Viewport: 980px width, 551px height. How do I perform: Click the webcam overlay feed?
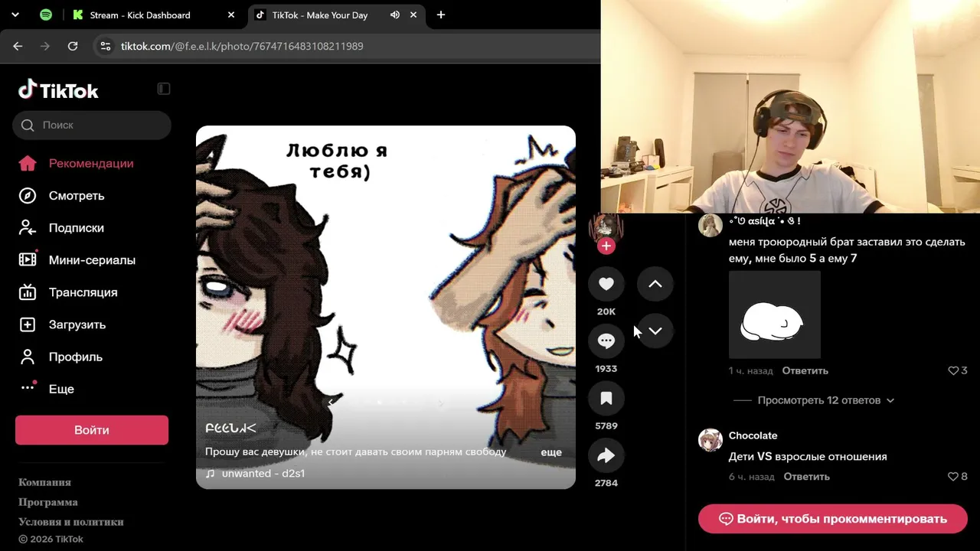click(790, 106)
